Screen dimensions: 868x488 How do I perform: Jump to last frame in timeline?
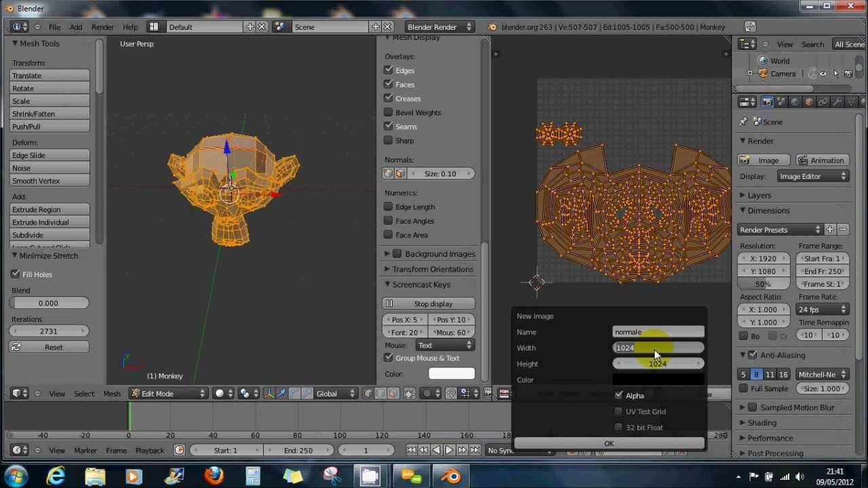475,450
